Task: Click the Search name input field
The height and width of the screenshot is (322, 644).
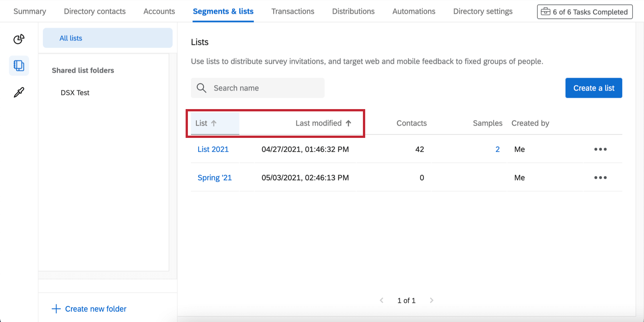Action: pyautogui.click(x=265, y=88)
